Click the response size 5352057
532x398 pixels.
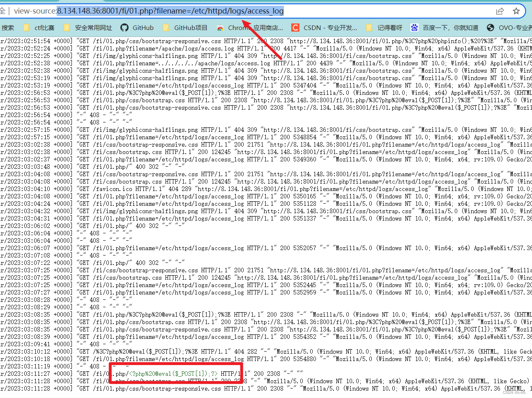point(305,248)
